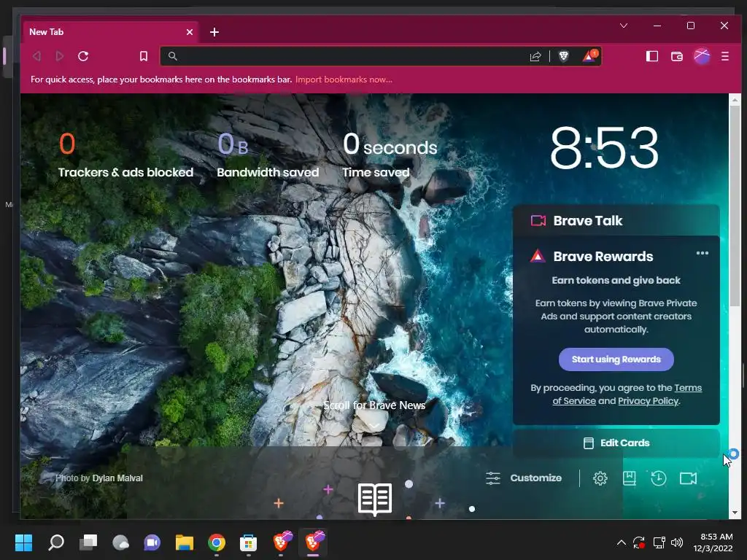
Task: Open the tab search chevron
Action: click(x=623, y=26)
